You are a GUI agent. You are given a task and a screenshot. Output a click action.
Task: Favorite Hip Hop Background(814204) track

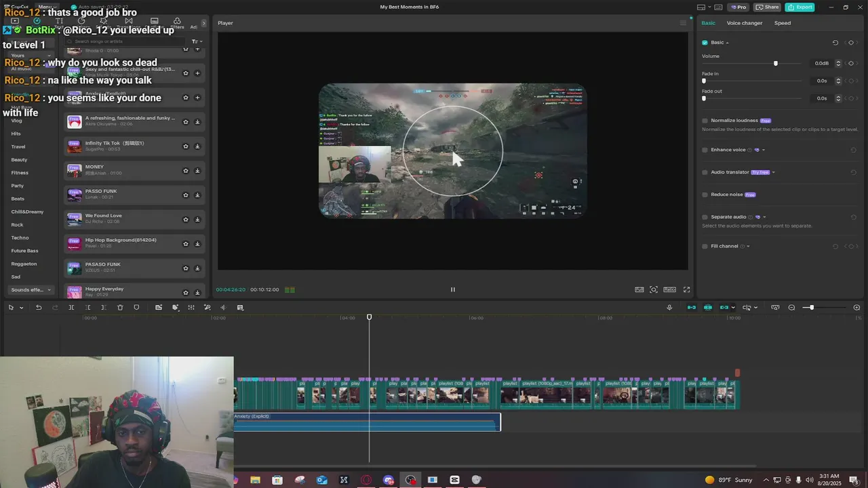pyautogui.click(x=186, y=244)
